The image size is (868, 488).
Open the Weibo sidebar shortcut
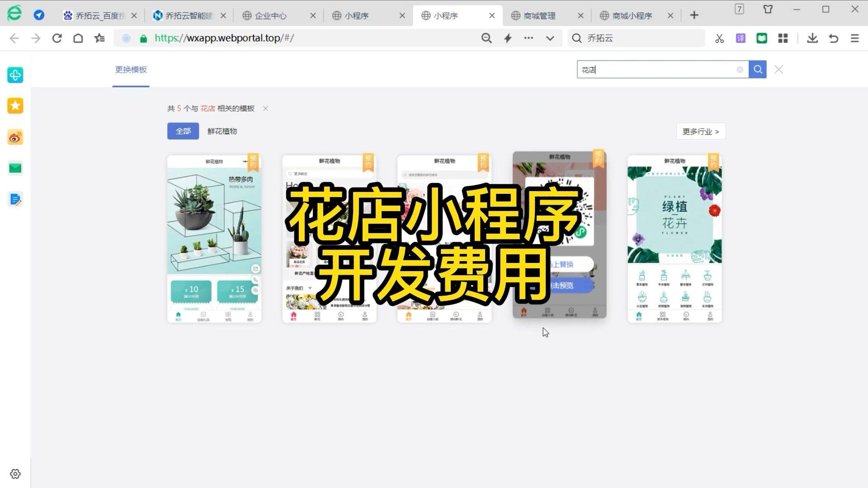pos(15,137)
